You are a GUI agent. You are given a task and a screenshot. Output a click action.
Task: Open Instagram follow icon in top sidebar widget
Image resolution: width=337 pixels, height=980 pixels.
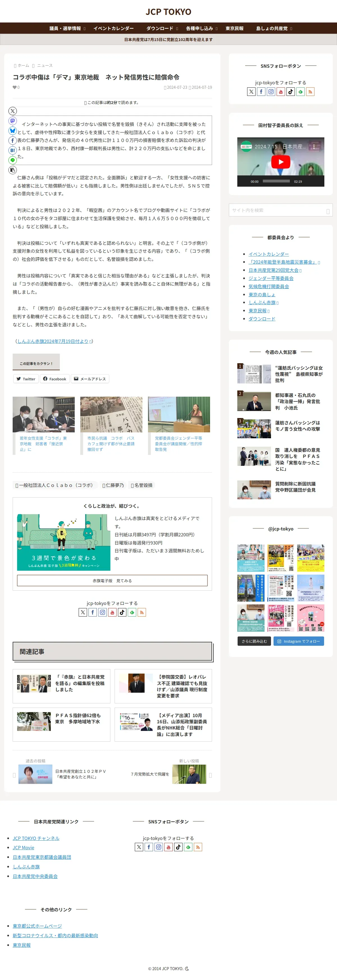pos(271,92)
